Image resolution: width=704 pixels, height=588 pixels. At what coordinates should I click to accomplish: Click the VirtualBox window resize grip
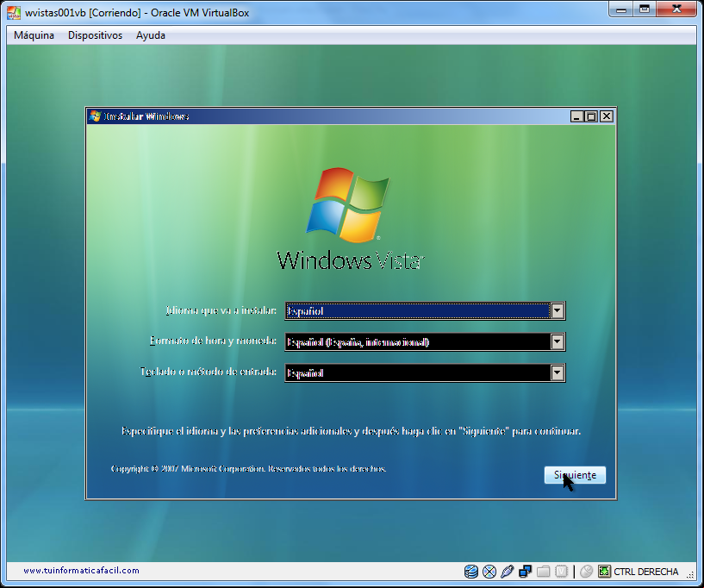click(x=689, y=575)
